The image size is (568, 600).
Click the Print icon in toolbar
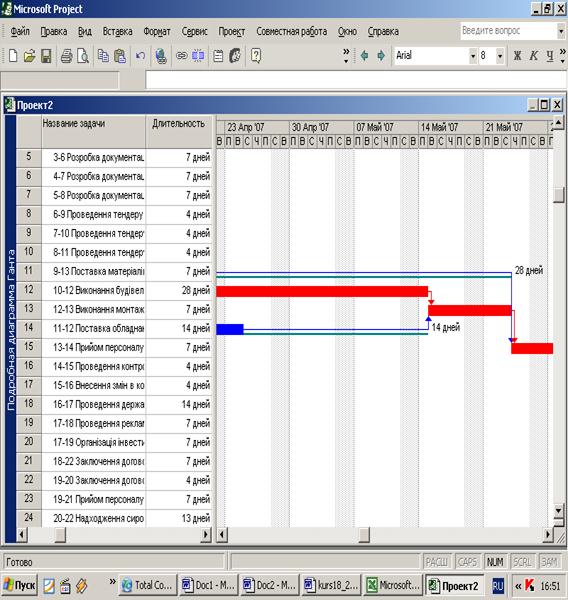[66, 56]
